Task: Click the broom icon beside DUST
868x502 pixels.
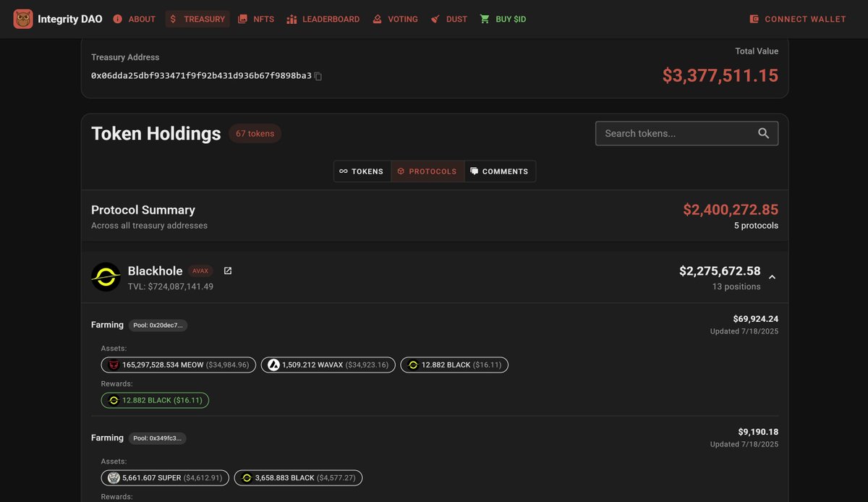Action: tap(435, 19)
